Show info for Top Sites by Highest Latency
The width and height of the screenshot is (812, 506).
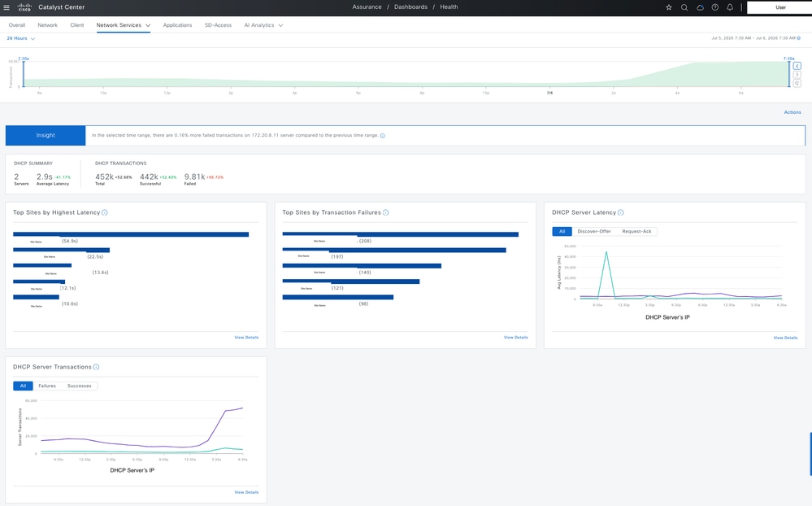pyautogui.click(x=105, y=212)
